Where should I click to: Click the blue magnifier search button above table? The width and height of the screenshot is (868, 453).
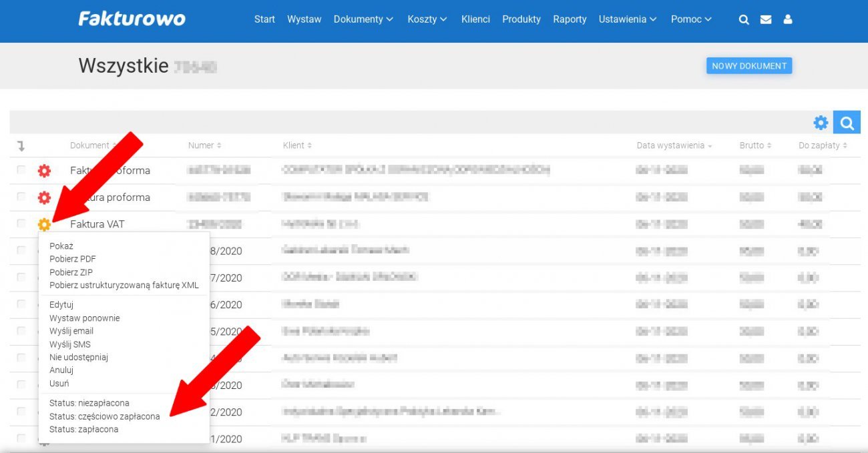pos(847,123)
